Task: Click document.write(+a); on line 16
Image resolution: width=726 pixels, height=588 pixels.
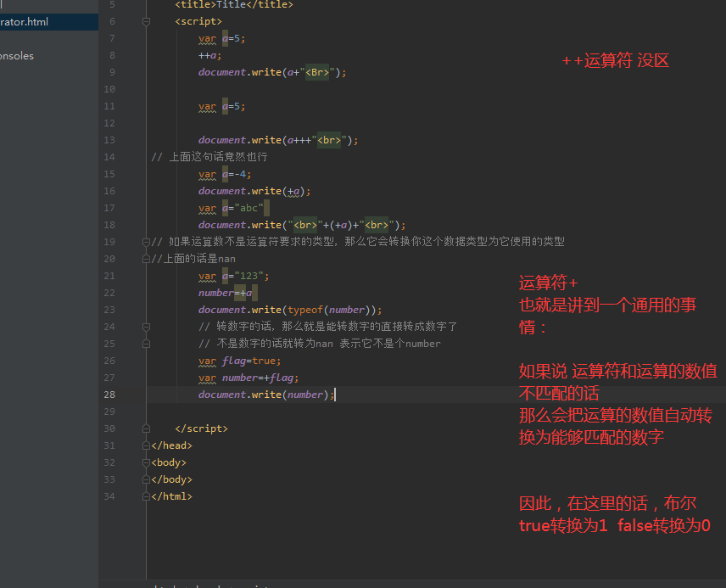Action: (254, 191)
